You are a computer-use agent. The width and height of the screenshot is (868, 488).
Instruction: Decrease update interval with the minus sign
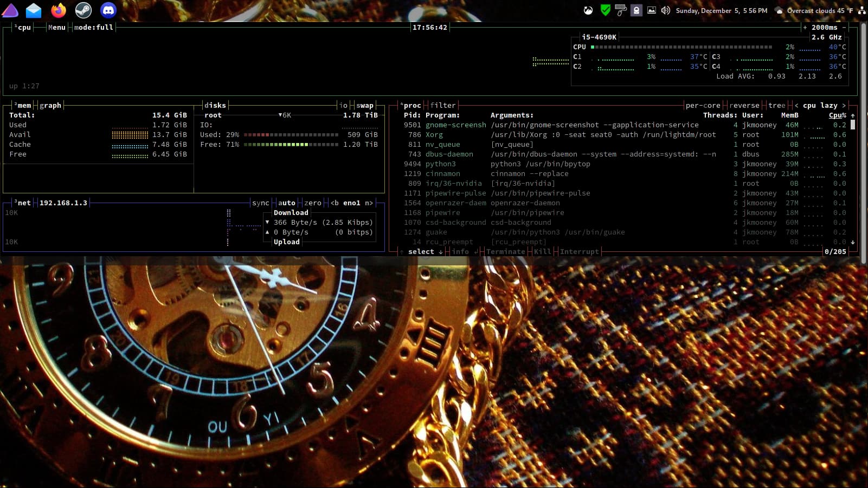coord(844,27)
